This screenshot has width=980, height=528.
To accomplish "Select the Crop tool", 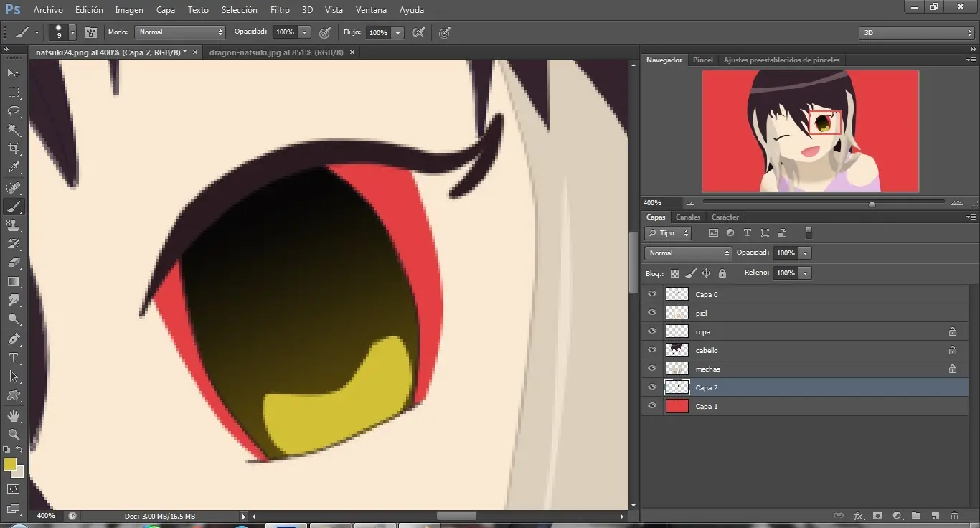I will pyautogui.click(x=14, y=148).
